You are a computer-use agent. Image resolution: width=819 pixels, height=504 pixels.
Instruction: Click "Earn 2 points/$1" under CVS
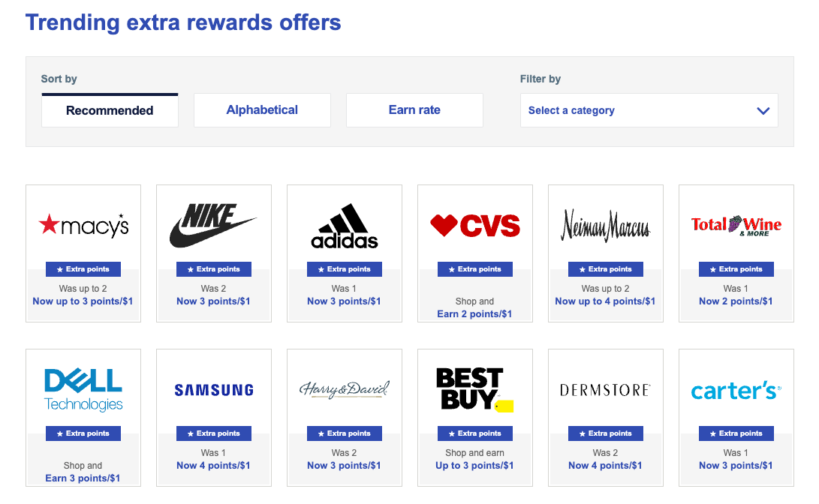coord(474,314)
